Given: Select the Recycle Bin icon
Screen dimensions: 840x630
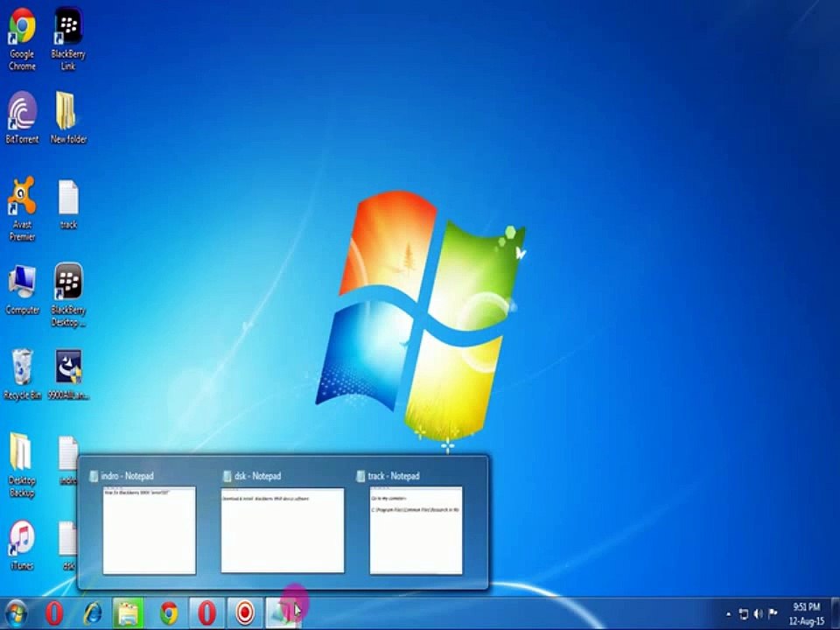Looking at the screenshot, I should pyautogui.click(x=22, y=374).
